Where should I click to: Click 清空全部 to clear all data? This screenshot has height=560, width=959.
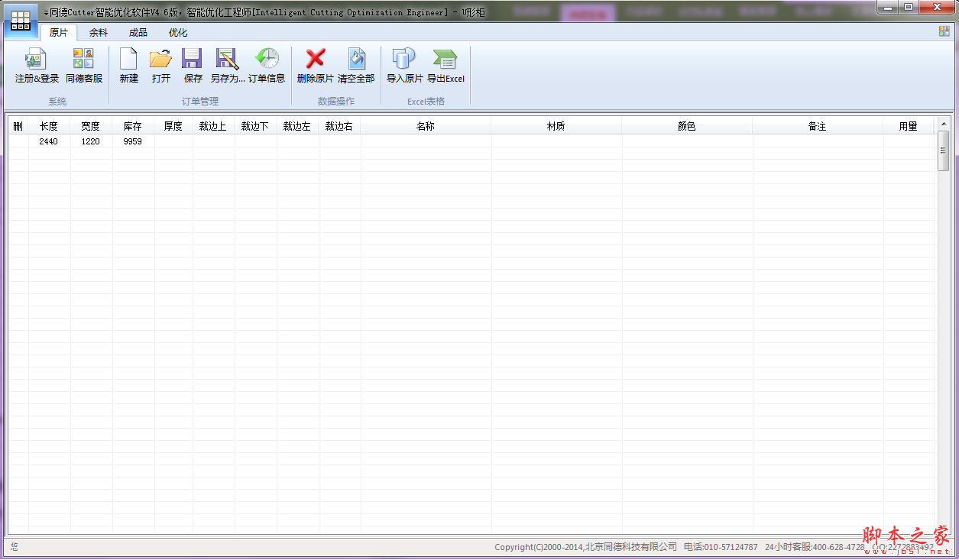tap(358, 65)
